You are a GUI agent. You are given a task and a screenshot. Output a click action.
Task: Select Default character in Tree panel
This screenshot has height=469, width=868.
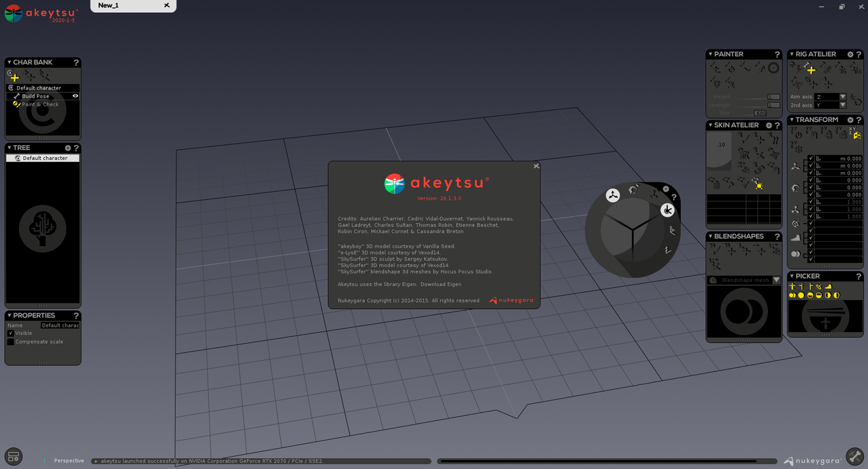tap(43, 158)
